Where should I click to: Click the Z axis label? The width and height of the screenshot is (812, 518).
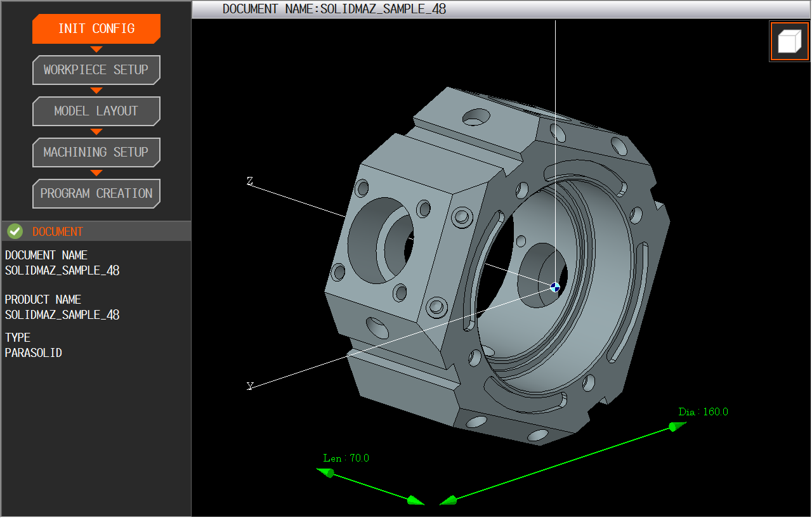click(250, 182)
